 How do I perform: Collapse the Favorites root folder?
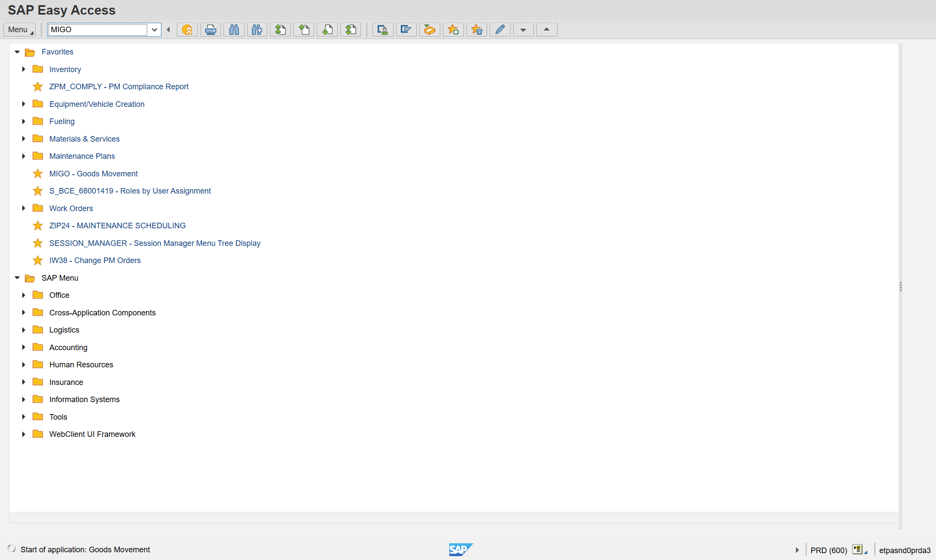point(17,52)
